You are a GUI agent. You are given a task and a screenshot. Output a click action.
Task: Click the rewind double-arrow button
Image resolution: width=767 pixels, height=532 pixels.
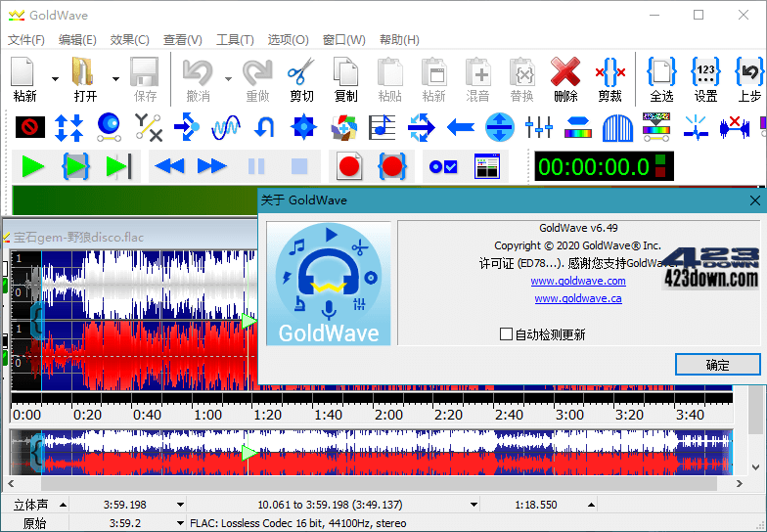click(x=169, y=166)
